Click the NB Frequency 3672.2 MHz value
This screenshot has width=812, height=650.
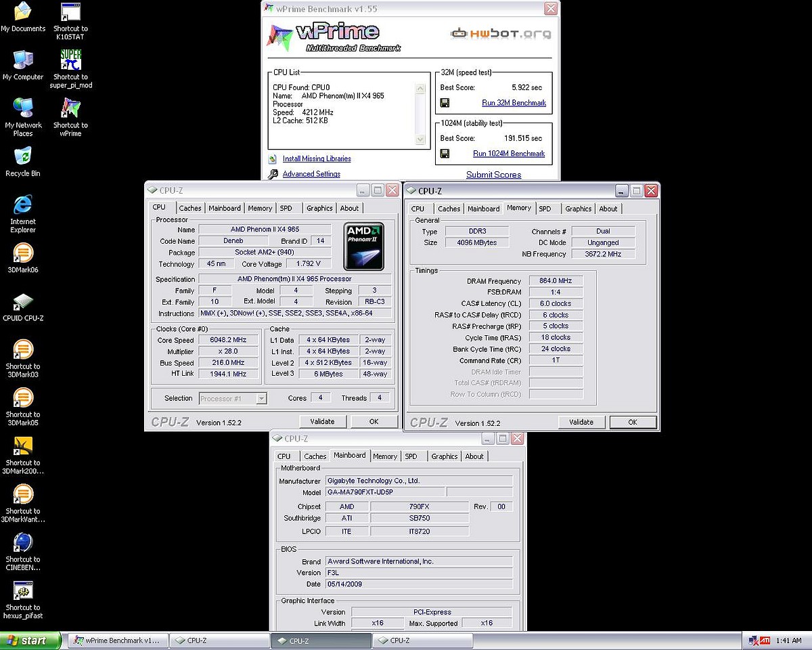pyautogui.click(x=604, y=254)
